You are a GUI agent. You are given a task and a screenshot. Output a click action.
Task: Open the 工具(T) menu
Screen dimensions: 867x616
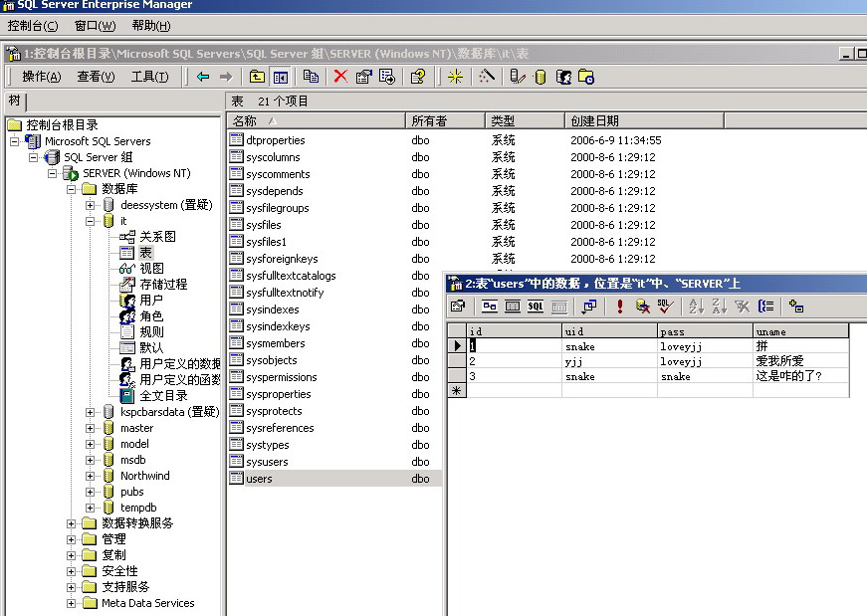150,77
